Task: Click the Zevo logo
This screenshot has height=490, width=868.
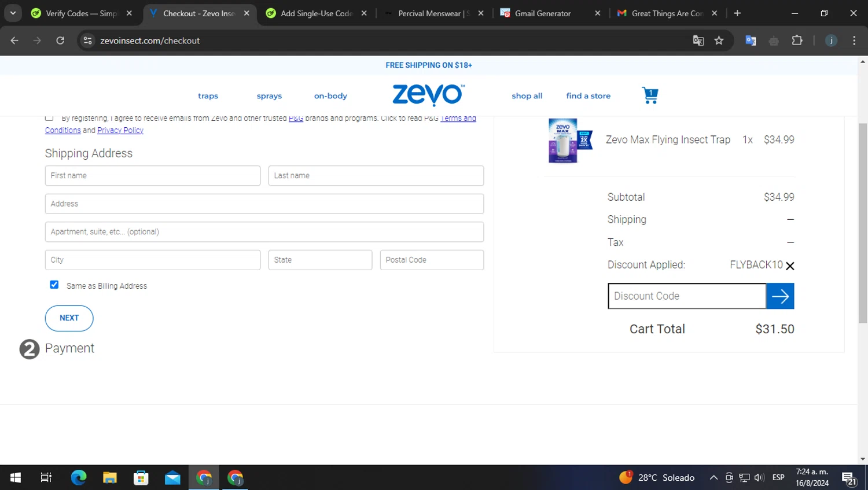Action: point(428,95)
